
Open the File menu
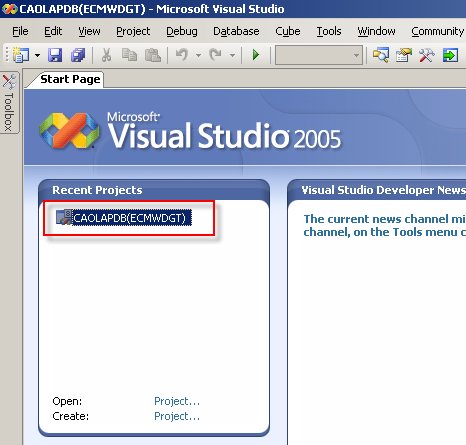coord(20,31)
